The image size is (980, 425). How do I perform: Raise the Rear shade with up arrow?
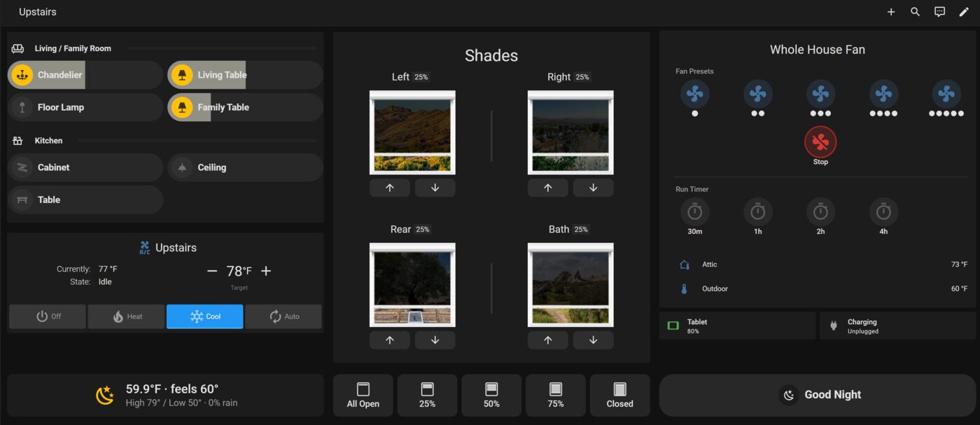click(x=390, y=340)
